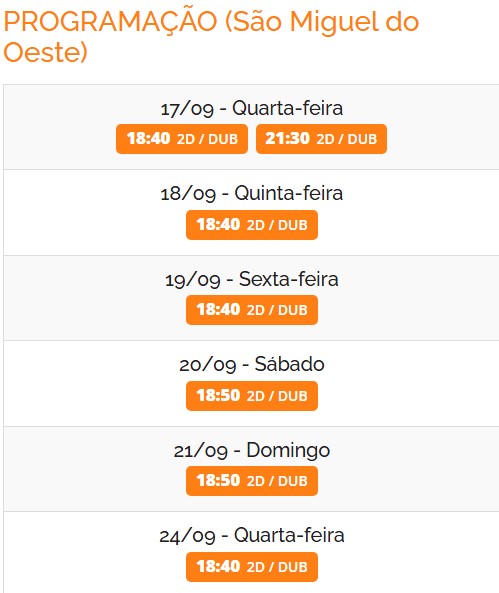
Task: Click the 17/09 - Quarta-feira date label
Action: (252, 109)
